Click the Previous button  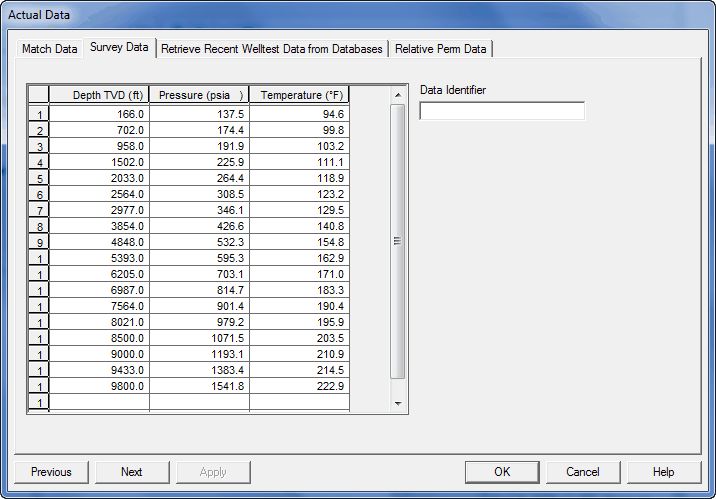point(51,472)
